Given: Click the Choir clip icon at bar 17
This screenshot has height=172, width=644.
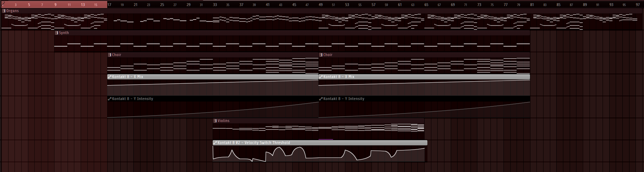Looking at the screenshot, I should (110, 55).
